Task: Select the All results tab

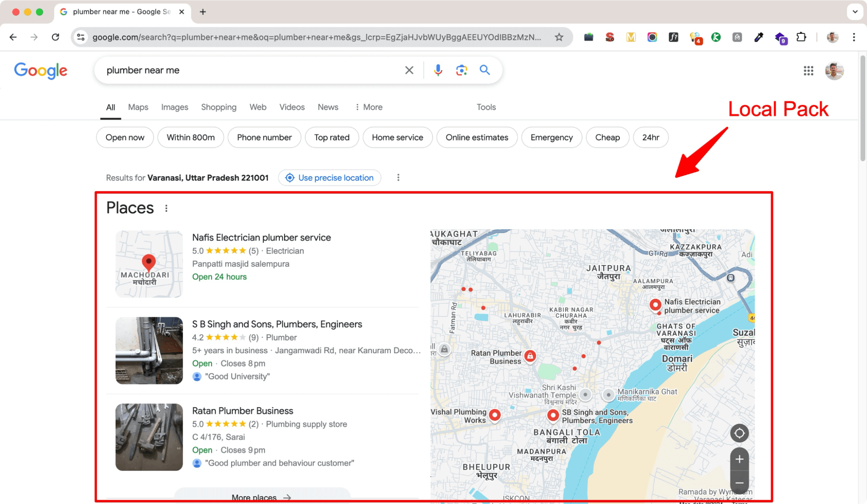Action: 111,107
